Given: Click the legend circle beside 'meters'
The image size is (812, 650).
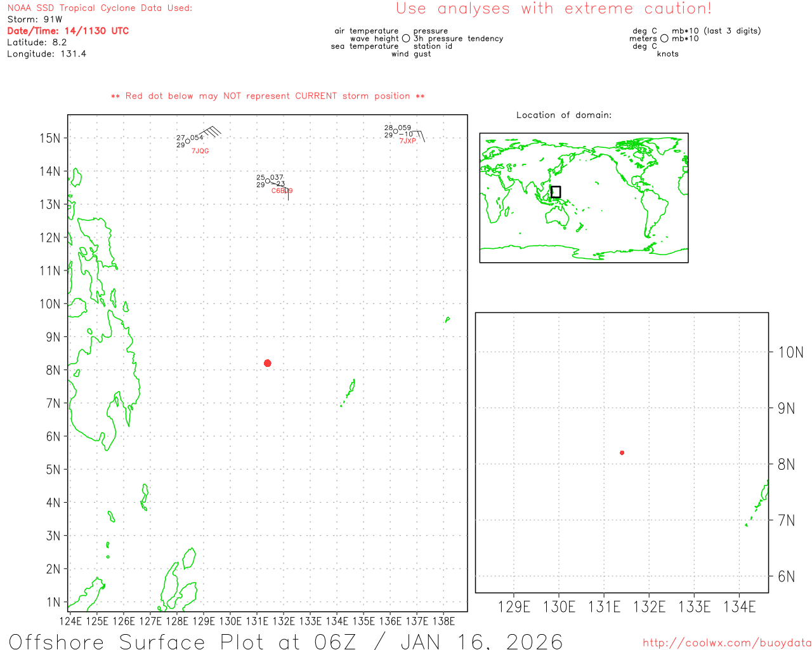Looking at the screenshot, I should [664, 39].
